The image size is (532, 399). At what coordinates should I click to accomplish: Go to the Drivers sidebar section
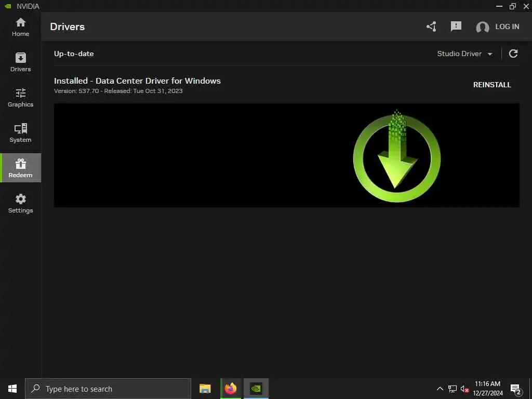20,62
